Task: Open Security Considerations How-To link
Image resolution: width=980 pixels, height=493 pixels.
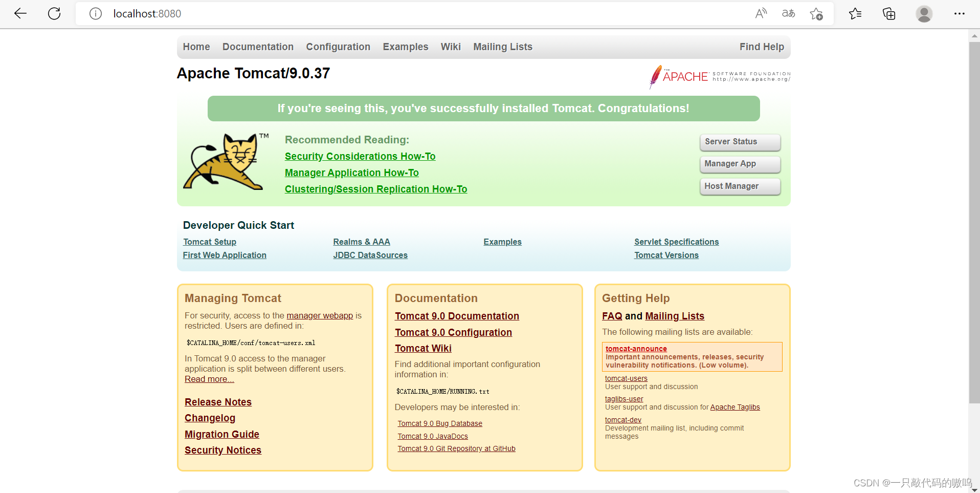Action: coord(360,157)
